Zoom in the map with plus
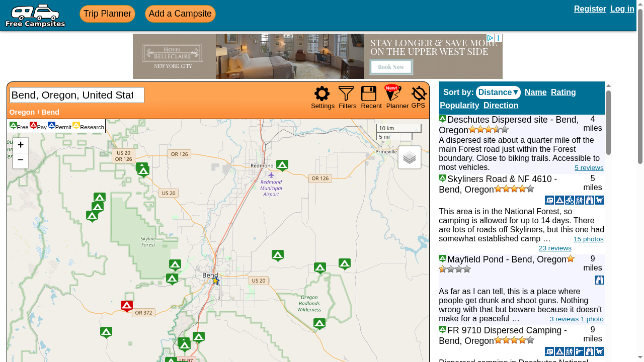The width and height of the screenshot is (644, 362). click(x=21, y=145)
